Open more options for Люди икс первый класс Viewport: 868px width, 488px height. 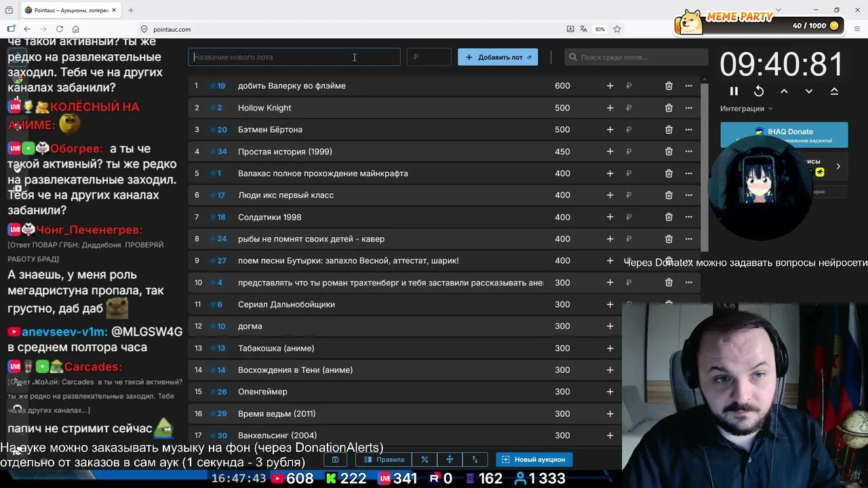tap(688, 195)
